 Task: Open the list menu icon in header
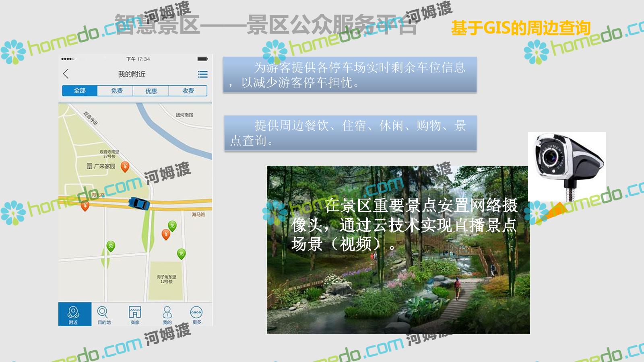(x=202, y=74)
